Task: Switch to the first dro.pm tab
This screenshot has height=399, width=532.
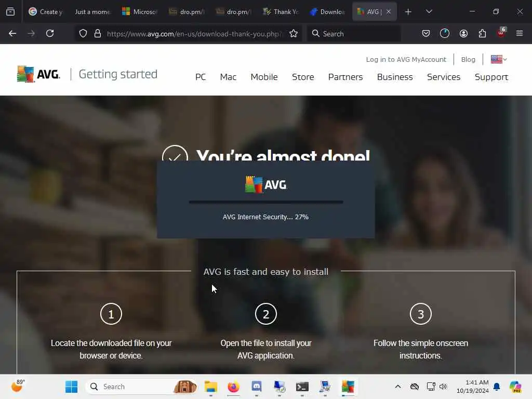Action: tap(187, 12)
